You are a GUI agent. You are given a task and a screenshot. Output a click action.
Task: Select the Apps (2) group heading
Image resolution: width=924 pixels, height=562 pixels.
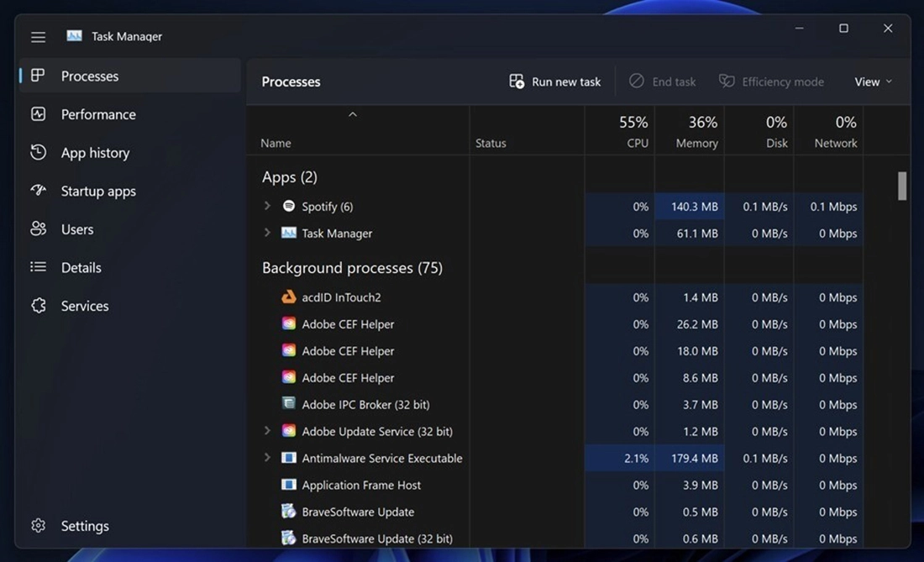point(289,176)
